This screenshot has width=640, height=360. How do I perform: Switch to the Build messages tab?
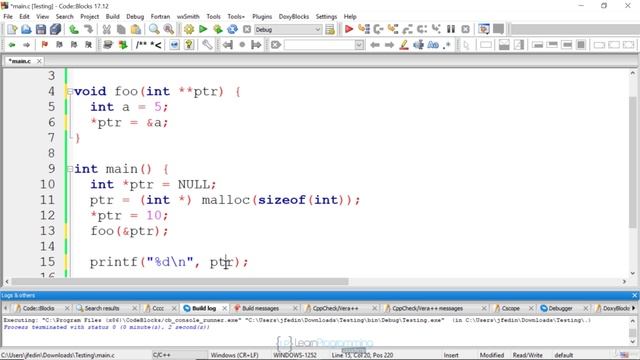[x=260, y=308]
